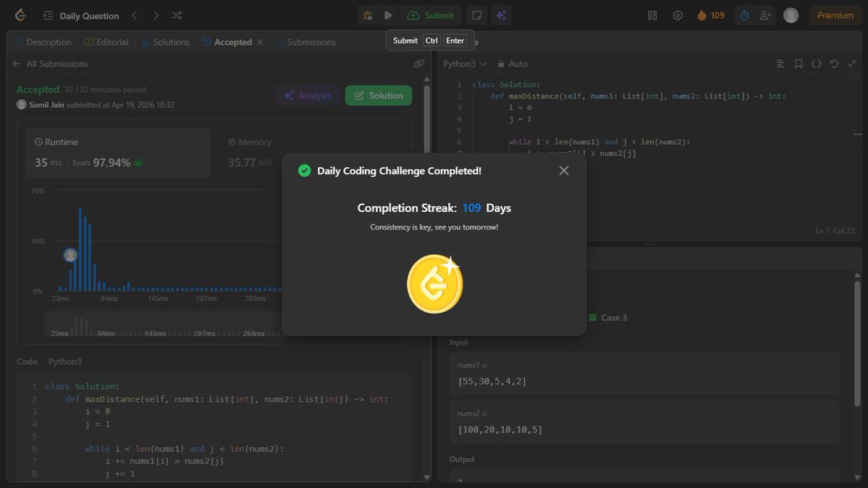Copy submission link icon
The width and height of the screenshot is (868, 488).
click(419, 64)
